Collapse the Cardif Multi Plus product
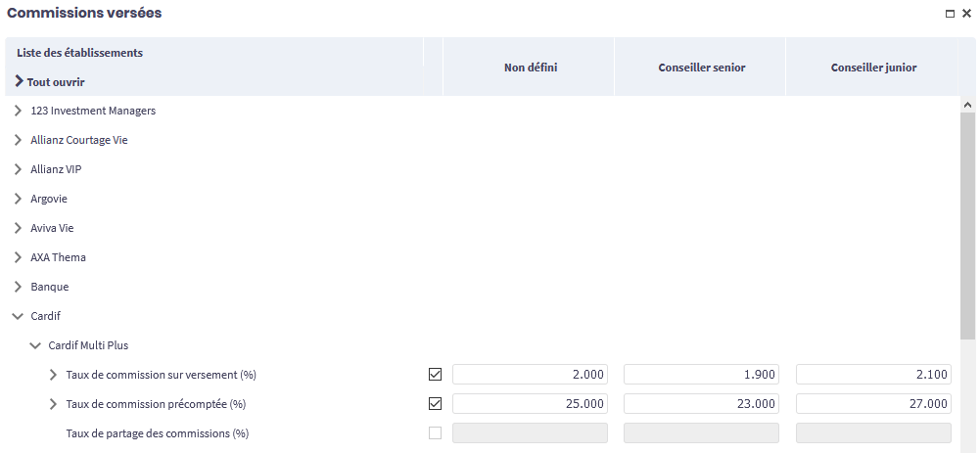Viewport: 980px width, 453px height. tap(35, 345)
